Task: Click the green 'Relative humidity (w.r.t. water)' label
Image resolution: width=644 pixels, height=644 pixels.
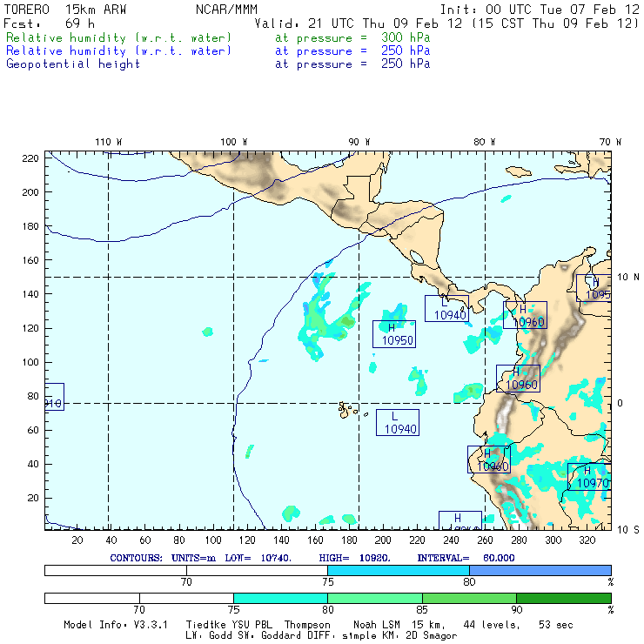Action: click(118, 37)
